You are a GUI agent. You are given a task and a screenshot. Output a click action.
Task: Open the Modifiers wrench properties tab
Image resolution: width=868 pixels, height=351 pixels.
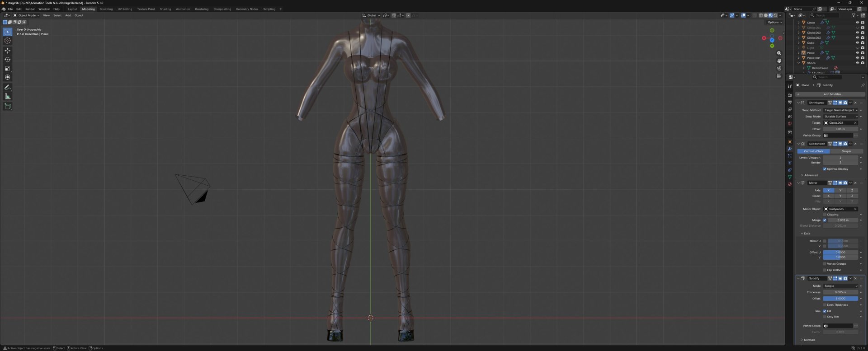point(790,149)
